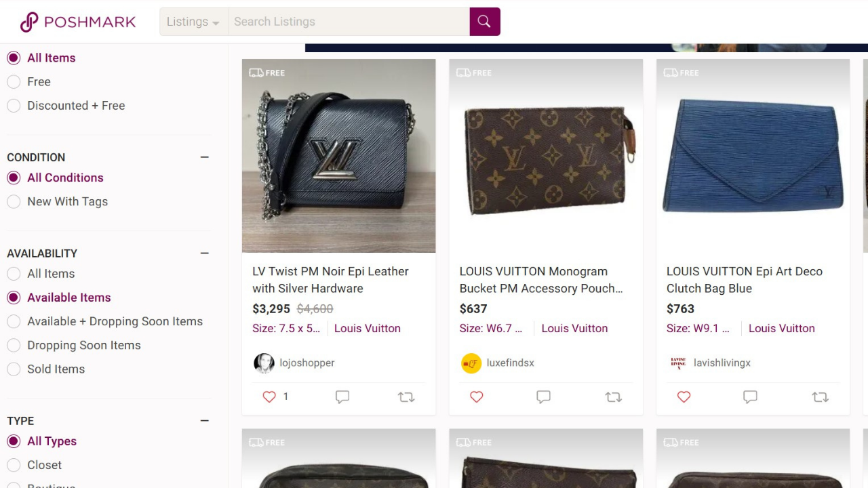
Task: Select the Closet type filter
Action: click(14, 466)
